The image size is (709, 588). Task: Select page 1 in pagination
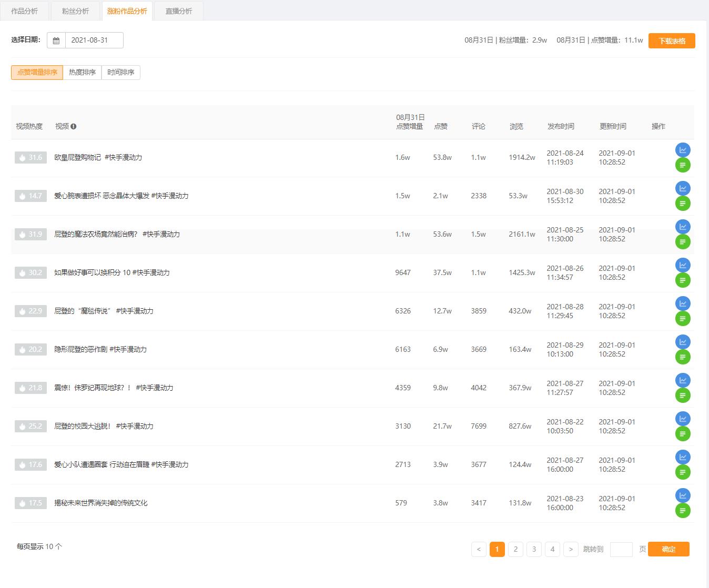pyautogui.click(x=497, y=549)
